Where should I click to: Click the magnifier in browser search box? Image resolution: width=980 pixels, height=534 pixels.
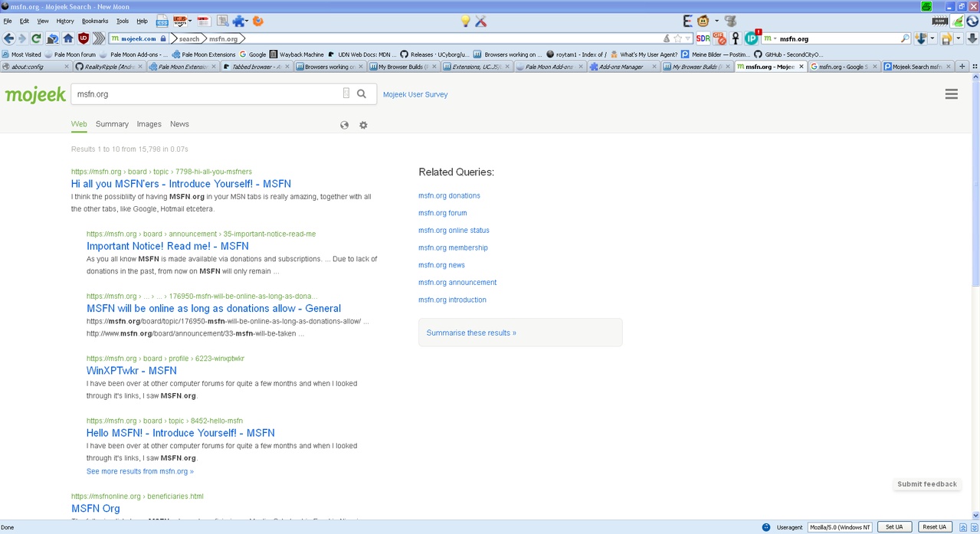point(905,38)
